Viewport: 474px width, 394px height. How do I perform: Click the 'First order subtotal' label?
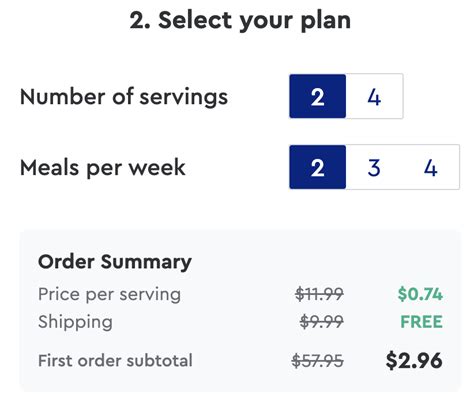[115, 361]
